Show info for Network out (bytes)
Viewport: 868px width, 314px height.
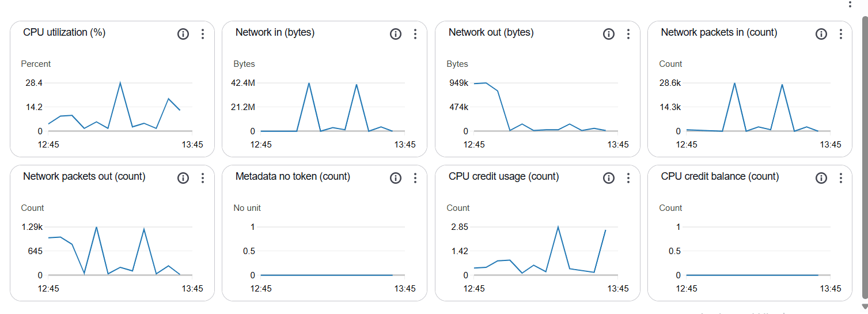pos(609,34)
